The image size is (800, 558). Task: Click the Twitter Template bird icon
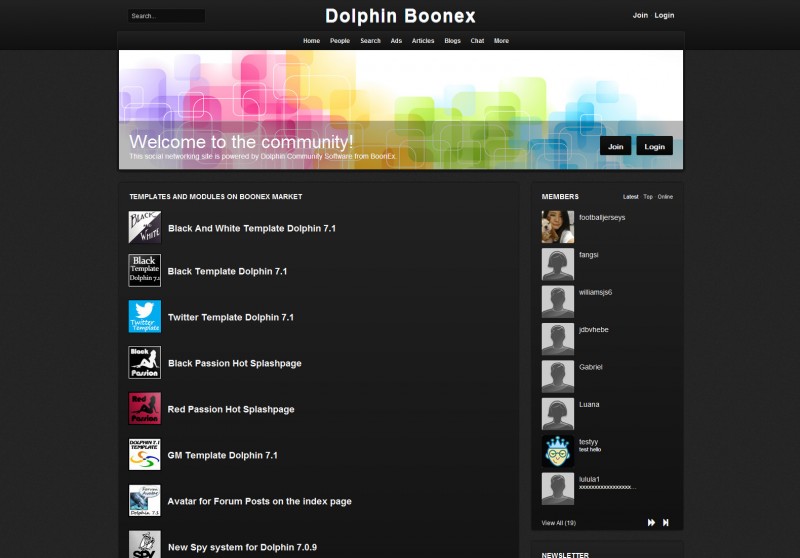[x=144, y=316]
